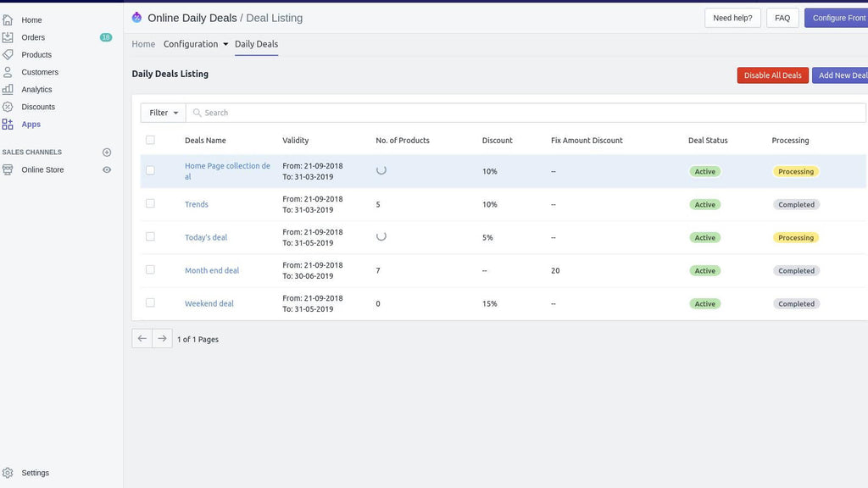Expand the Filter dropdown
The height and width of the screenshot is (488, 868).
tap(164, 113)
